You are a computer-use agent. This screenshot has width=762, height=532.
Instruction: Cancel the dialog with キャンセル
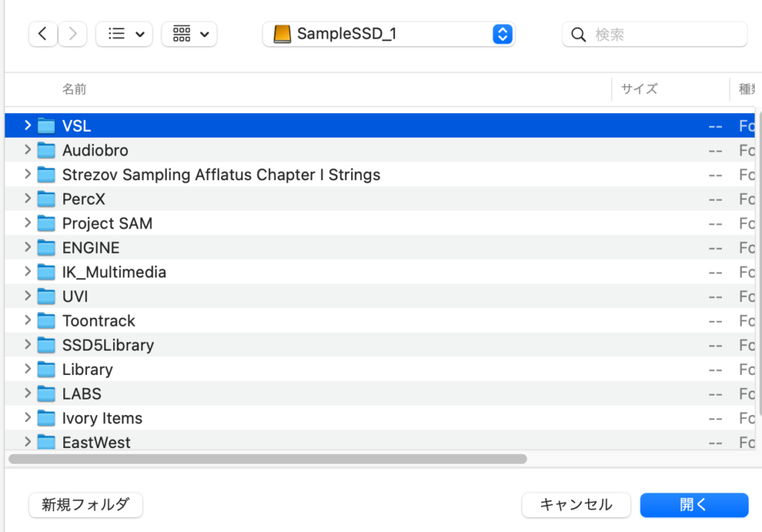pyautogui.click(x=576, y=504)
